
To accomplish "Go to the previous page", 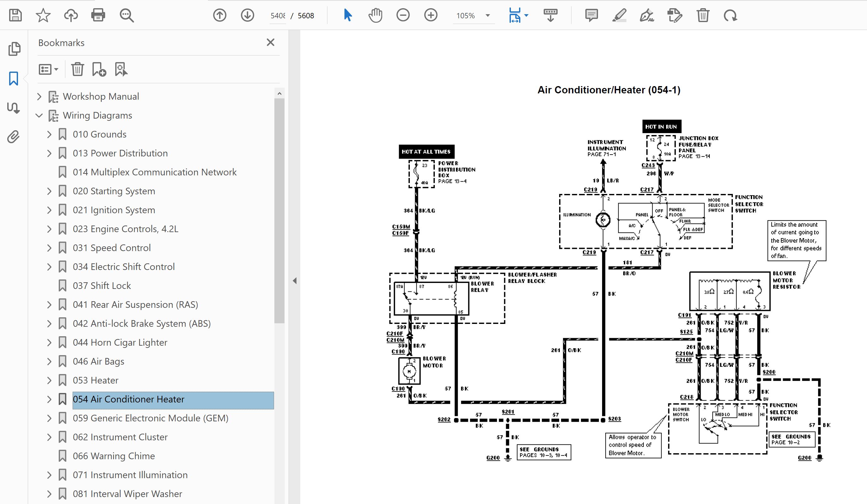I will (x=219, y=15).
